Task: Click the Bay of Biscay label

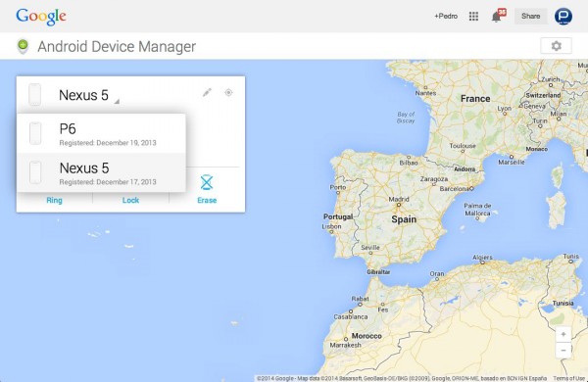Action: [x=406, y=118]
